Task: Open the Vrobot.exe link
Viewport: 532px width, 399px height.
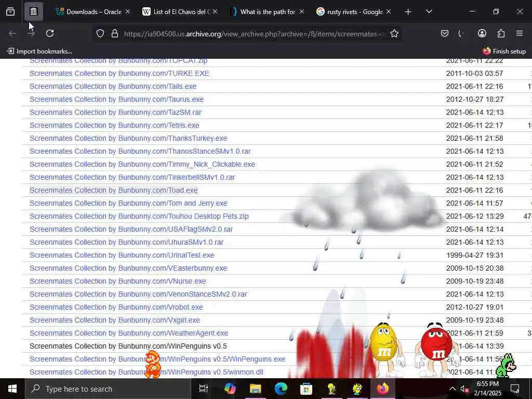Action: click(x=116, y=307)
